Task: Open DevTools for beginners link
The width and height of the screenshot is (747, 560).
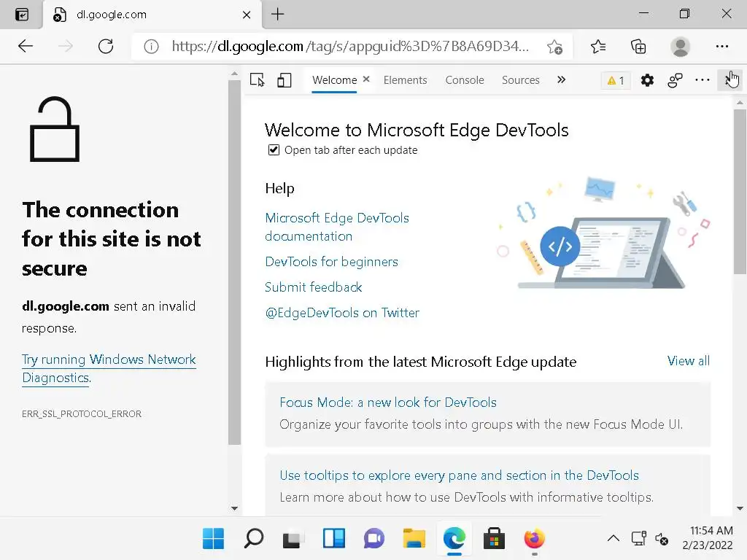Action: click(x=331, y=262)
